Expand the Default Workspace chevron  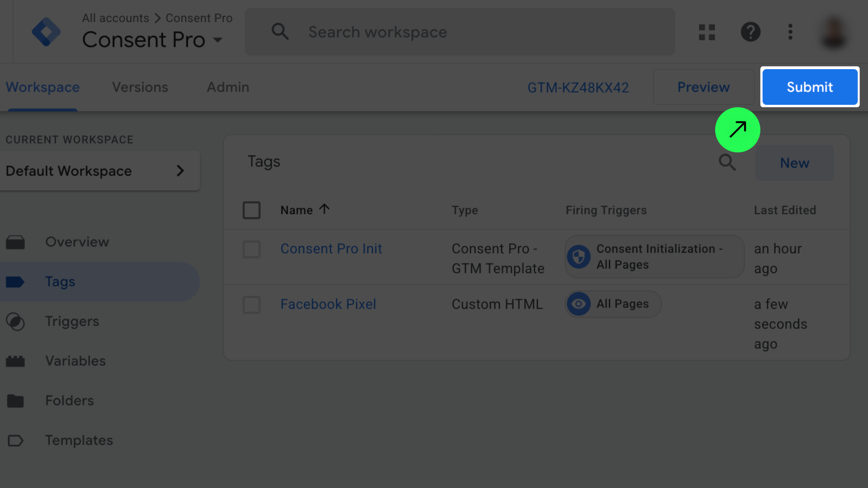180,171
